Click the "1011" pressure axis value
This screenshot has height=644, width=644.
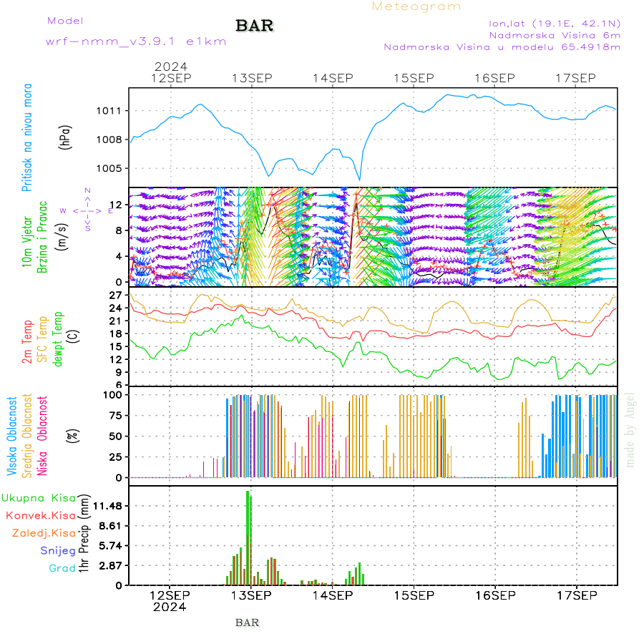[109, 111]
